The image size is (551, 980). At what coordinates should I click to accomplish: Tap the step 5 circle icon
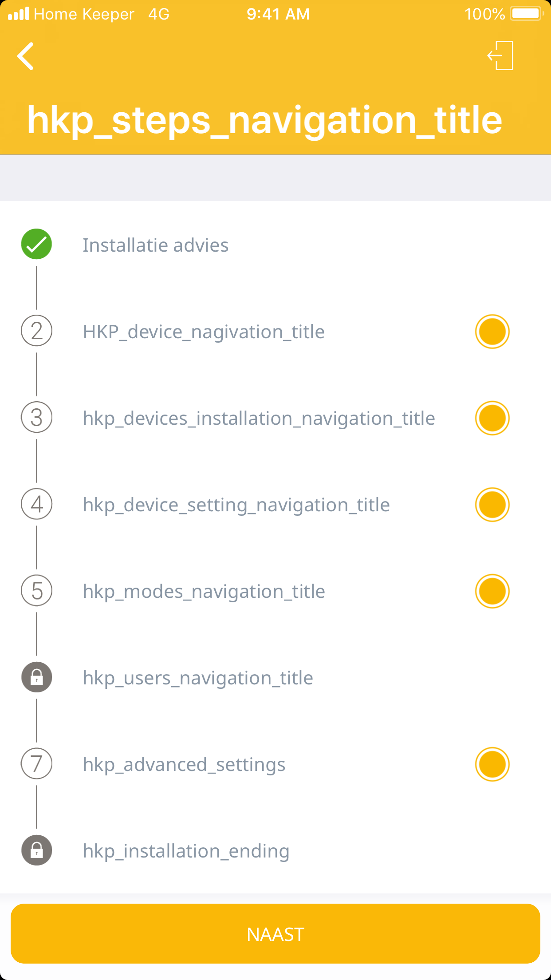coord(36,591)
